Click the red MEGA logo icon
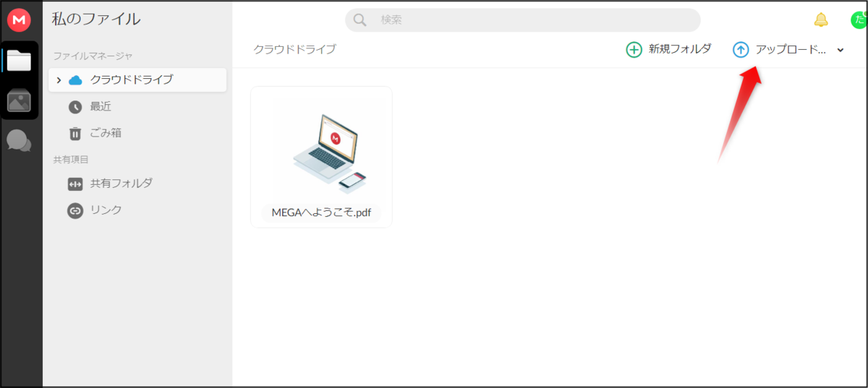This screenshot has height=388, width=868. coord(19,20)
